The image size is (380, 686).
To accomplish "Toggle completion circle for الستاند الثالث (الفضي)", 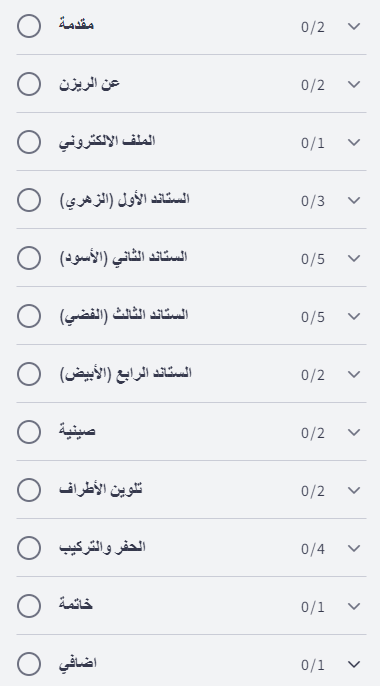I will click(29, 315).
